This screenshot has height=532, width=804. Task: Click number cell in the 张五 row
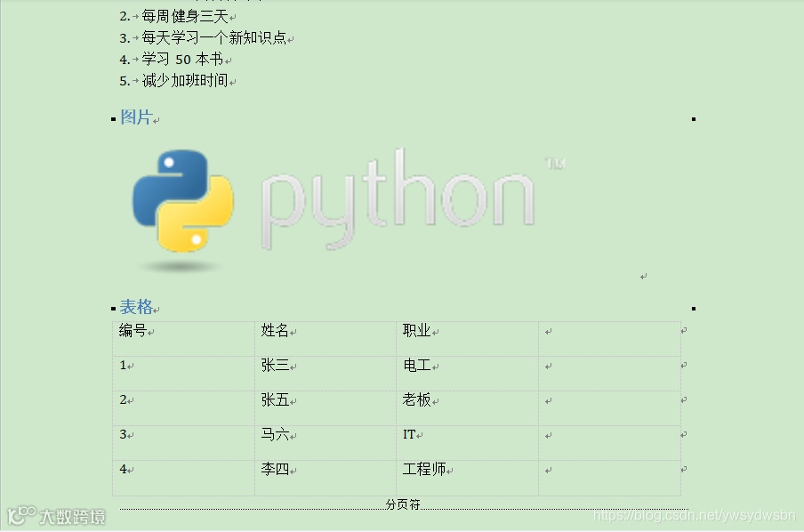183,407
